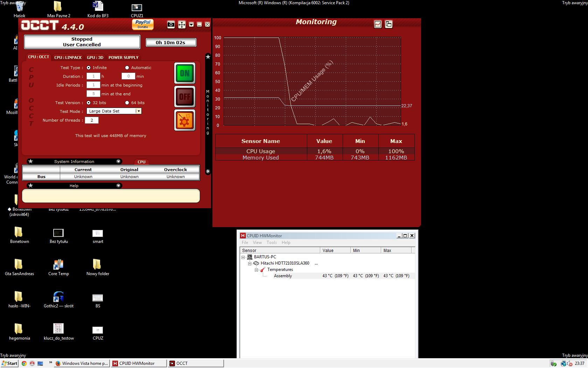Toggle the Monitoring side panel arrow

click(x=208, y=171)
